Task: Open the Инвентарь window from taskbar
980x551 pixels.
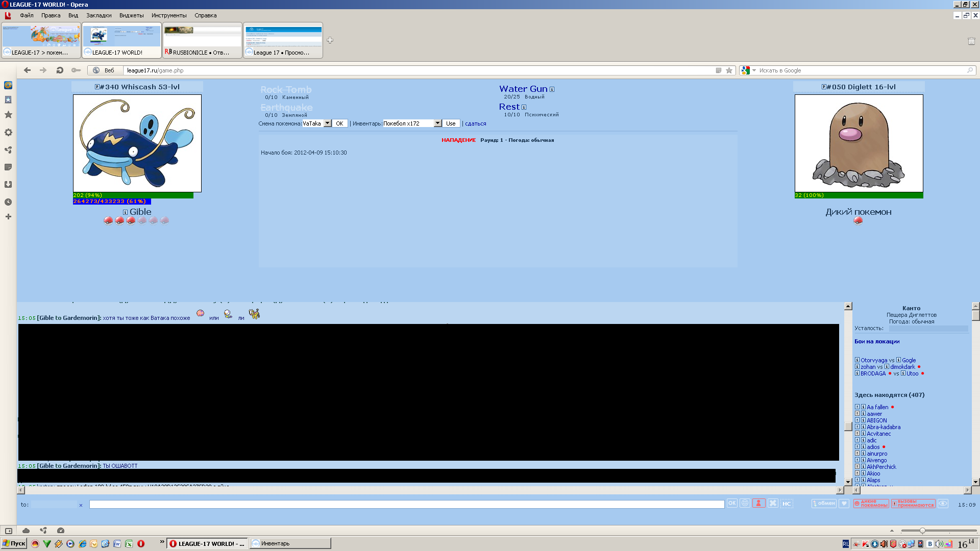Action: click(x=290, y=543)
